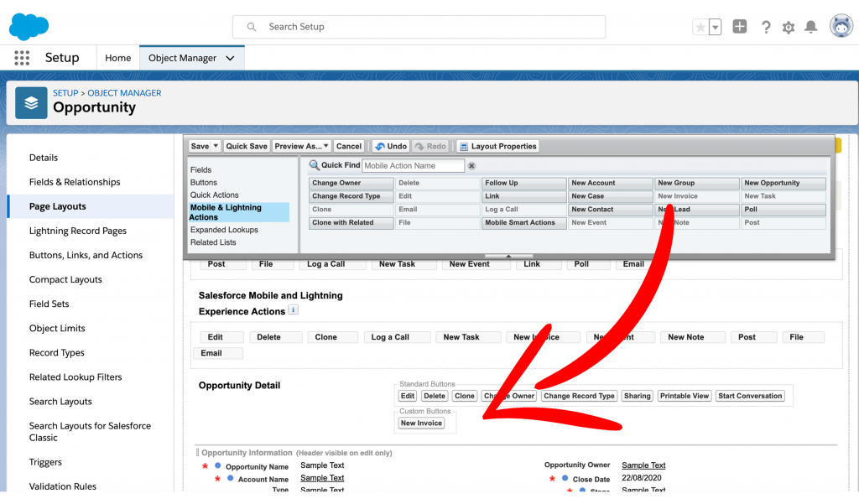Open Details in the sidebar
Image resolution: width=859 pixels, height=504 pixels.
pyautogui.click(x=44, y=158)
